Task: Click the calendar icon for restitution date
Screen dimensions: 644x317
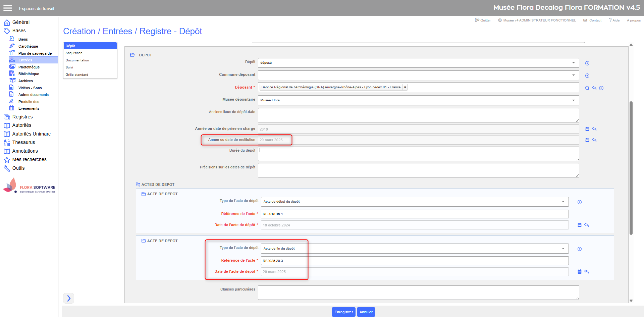Action: pos(587,140)
